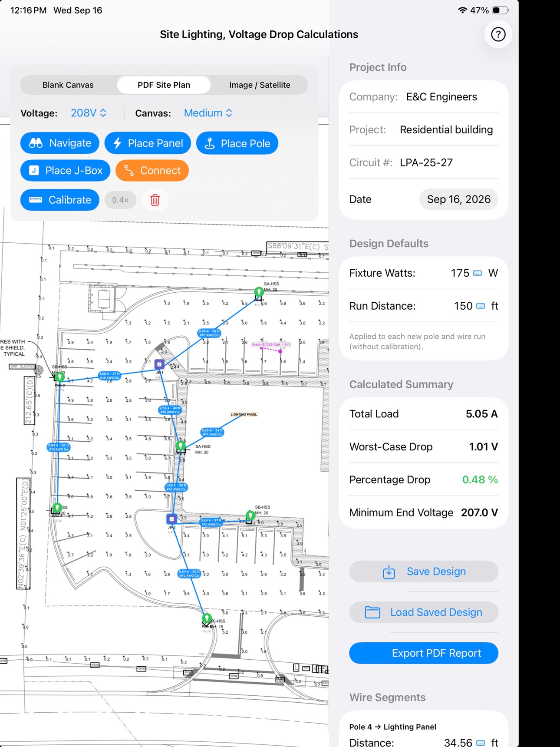Switch to the Image / Satellite tab
Image resolution: width=560 pixels, height=747 pixels.
[x=260, y=85]
